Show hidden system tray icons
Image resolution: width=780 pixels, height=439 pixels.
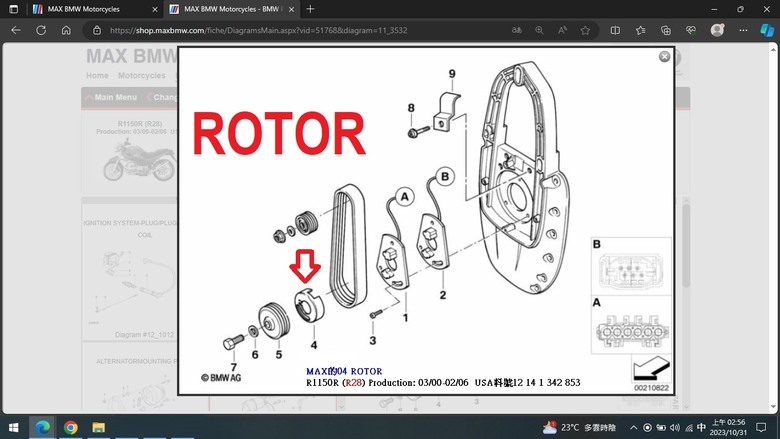click(633, 428)
